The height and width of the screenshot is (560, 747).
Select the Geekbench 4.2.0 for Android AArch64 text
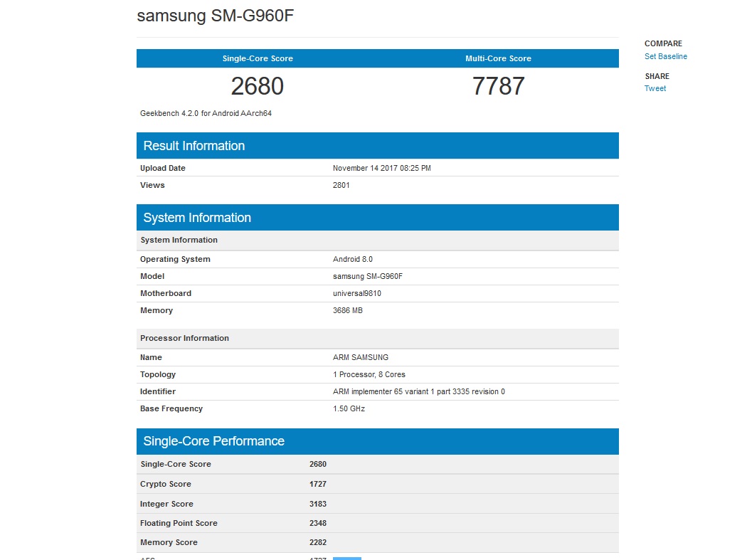tap(206, 113)
